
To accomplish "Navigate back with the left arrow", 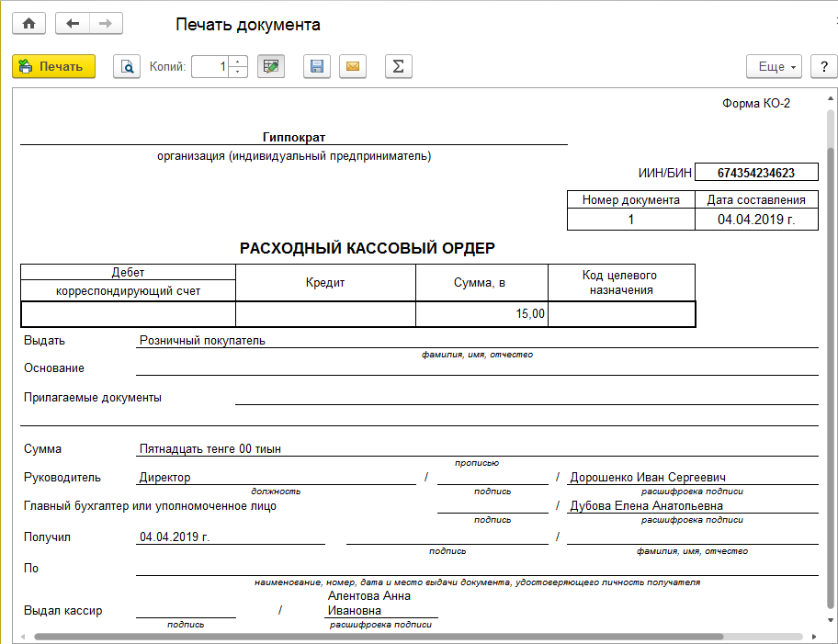I will pos(73,24).
